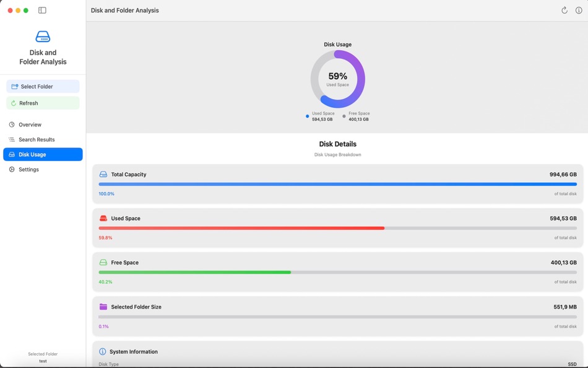The width and height of the screenshot is (588, 368).
Task: Click the disk drive app logo
Action: click(x=42, y=36)
